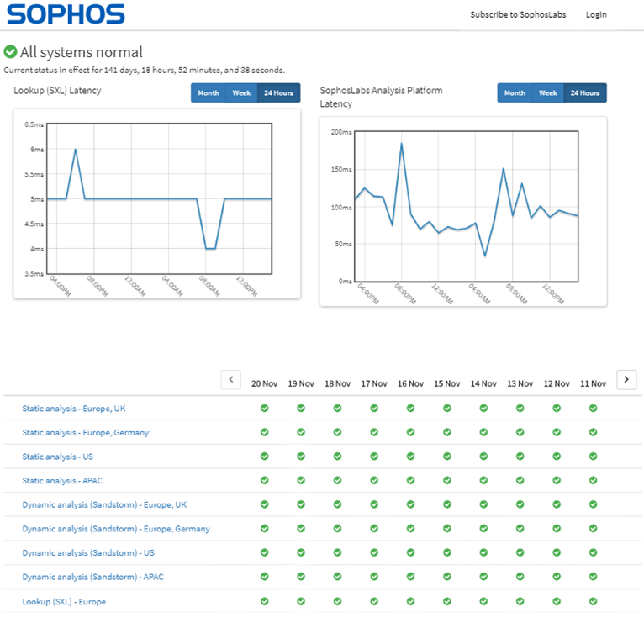This screenshot has height=644, width=644.
Task: Click the SophosLabs Analysis Platform Latency title
Action: tap(381, 97)
